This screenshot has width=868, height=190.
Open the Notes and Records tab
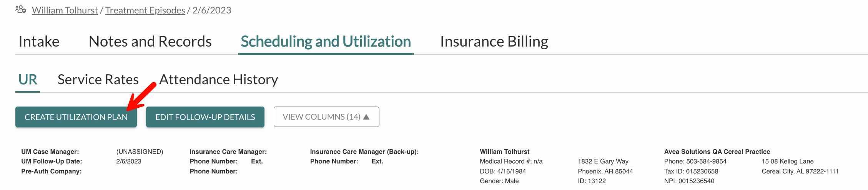point(150,42)
